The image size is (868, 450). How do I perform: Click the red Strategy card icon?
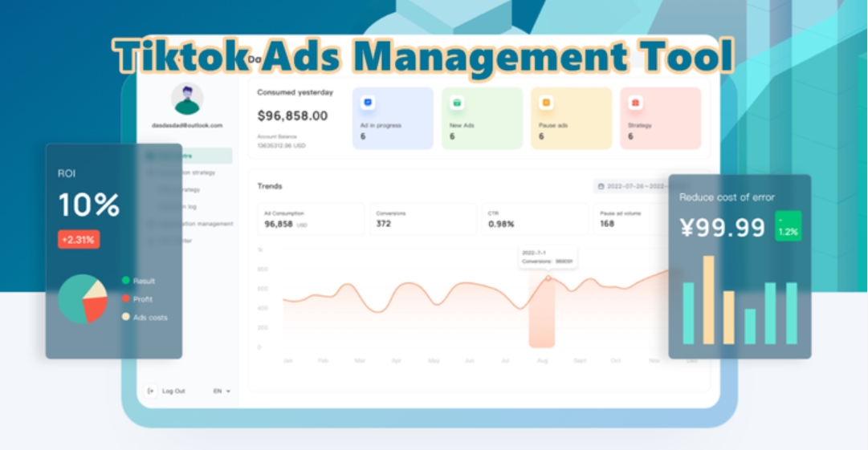[x=635, y=103]
